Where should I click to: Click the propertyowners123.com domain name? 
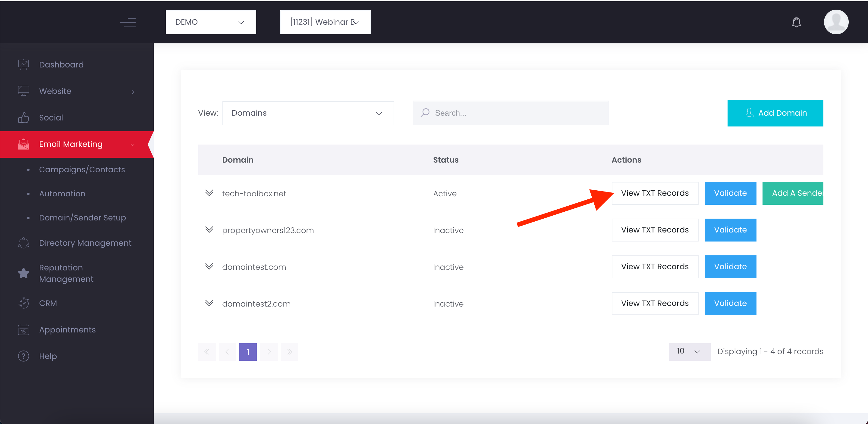(268, 230)
